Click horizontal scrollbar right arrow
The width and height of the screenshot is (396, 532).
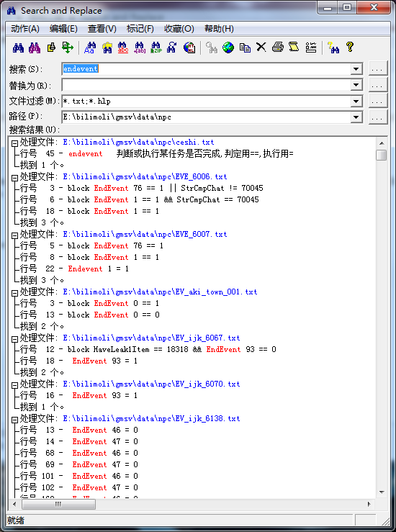click(369, 504)
